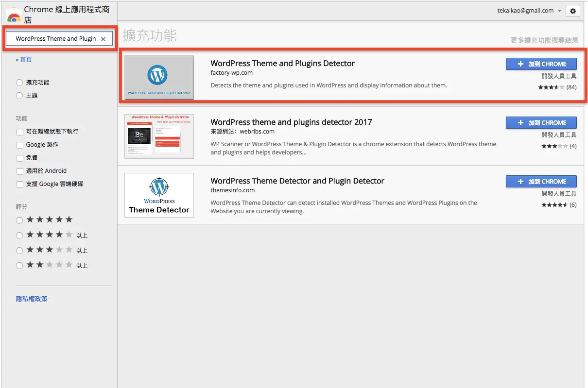Open the factory-wp.com extension thumbnail

point(159,77)
